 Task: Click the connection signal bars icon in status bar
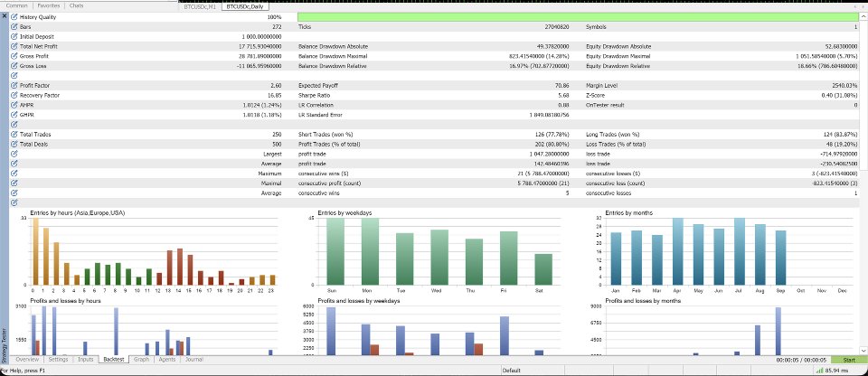[x=819, y=371]
